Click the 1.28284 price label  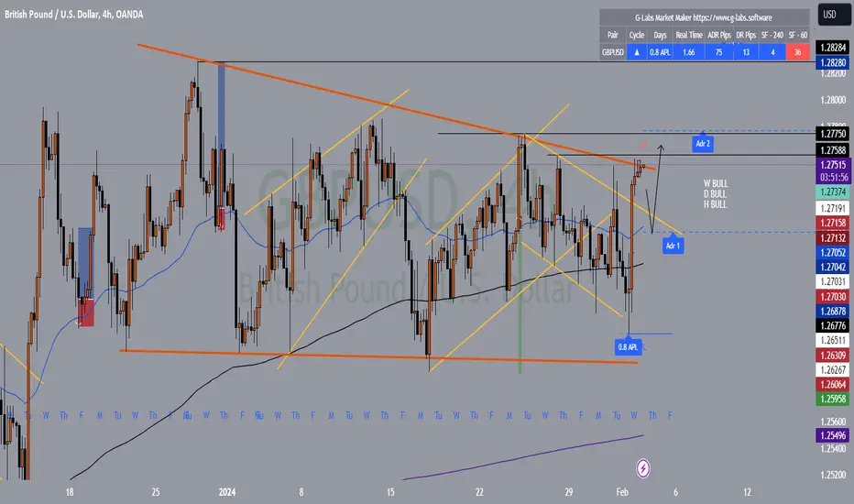click(832, 48)
